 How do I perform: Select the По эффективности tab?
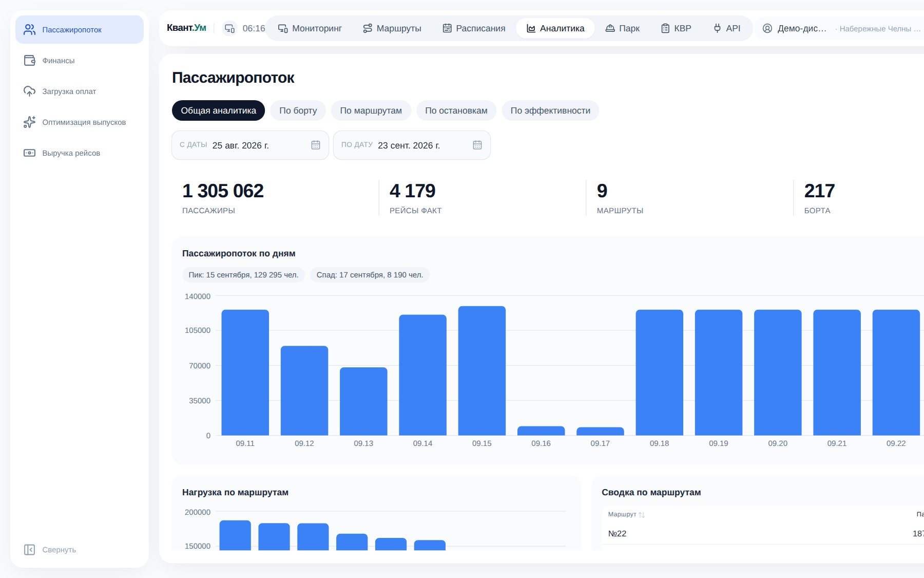pyautogui.click(x=550, y=110)
